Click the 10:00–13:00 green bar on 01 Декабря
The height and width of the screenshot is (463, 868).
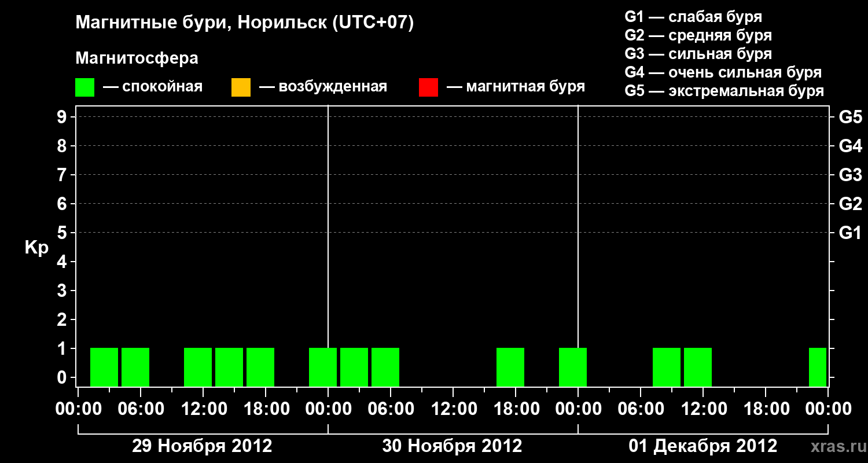point(698,367)
